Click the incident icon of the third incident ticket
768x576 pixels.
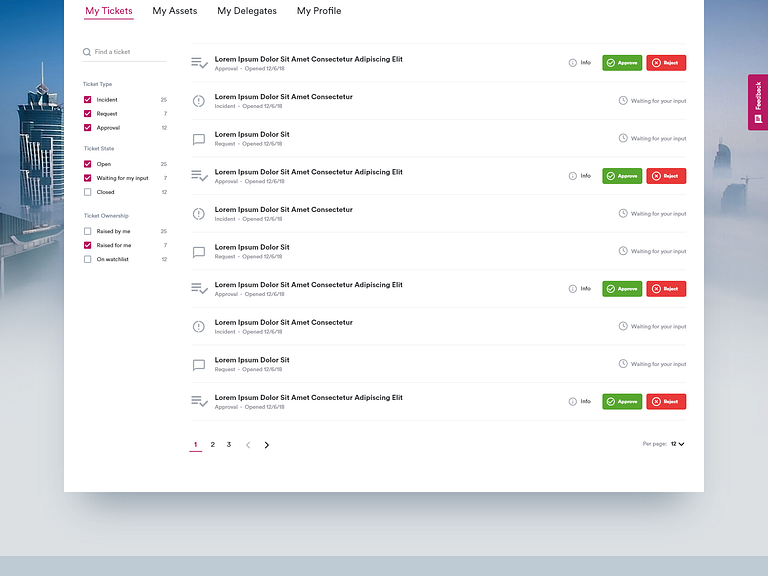click(x=198, y=327)
